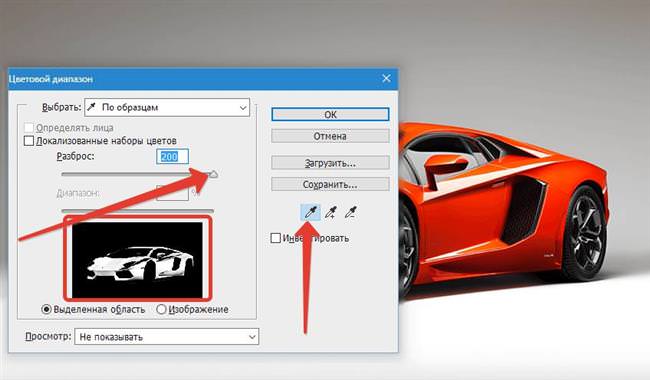This screenshot has height=380, width=650.
Task: Enable Локализованные наборы цветов checkbox
Action: (x=29, y=141)
